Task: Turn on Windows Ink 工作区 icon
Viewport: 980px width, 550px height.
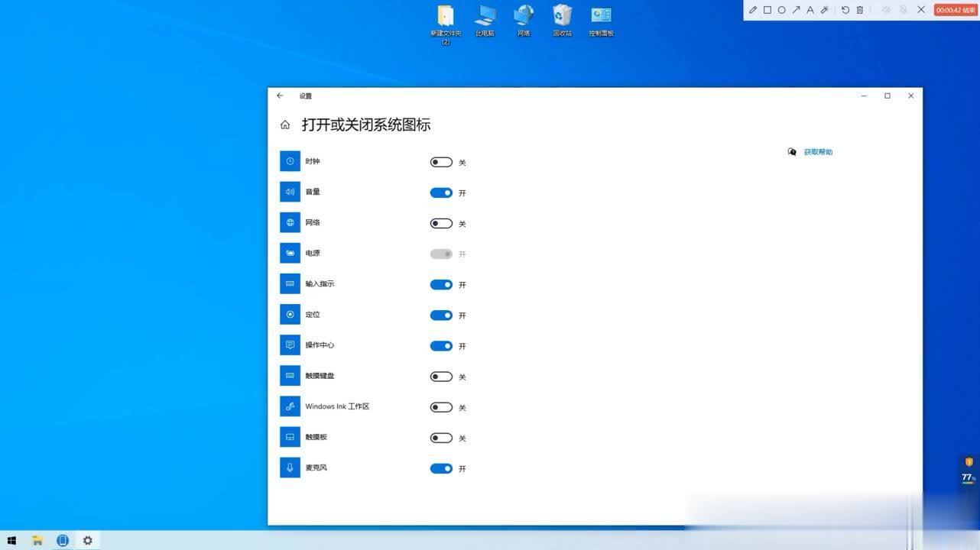Action: 441,407
